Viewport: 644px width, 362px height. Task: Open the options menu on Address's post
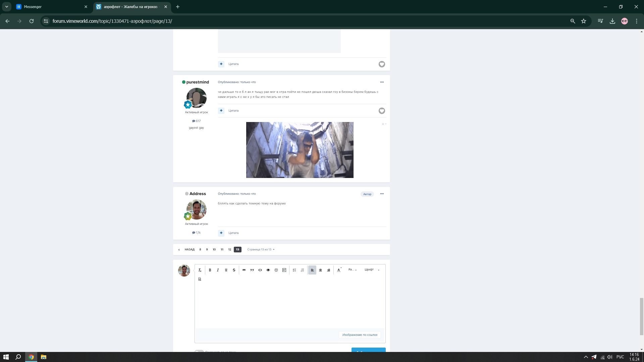coord(382,194)
